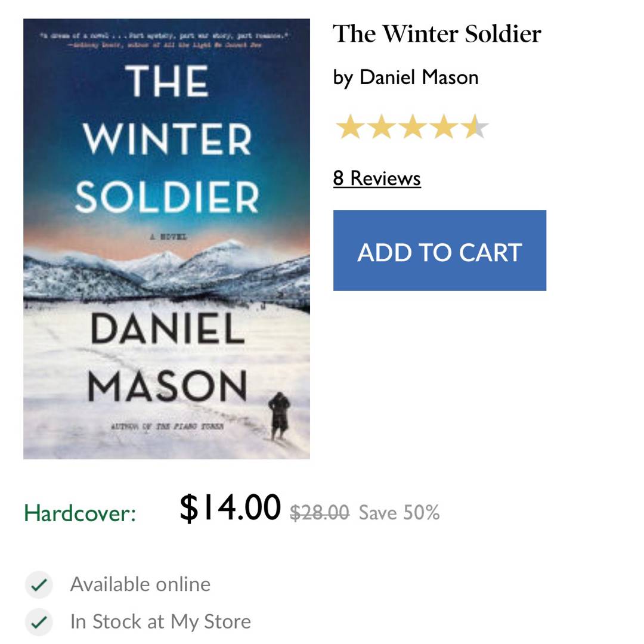Open author Daniel Mason's page link
The image size is (644, 644).
pos(419,78)
